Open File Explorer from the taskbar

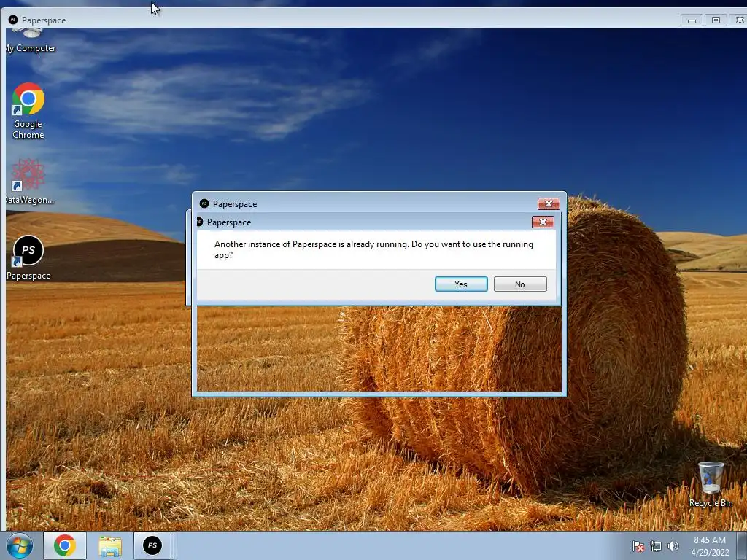click(110, 545)
